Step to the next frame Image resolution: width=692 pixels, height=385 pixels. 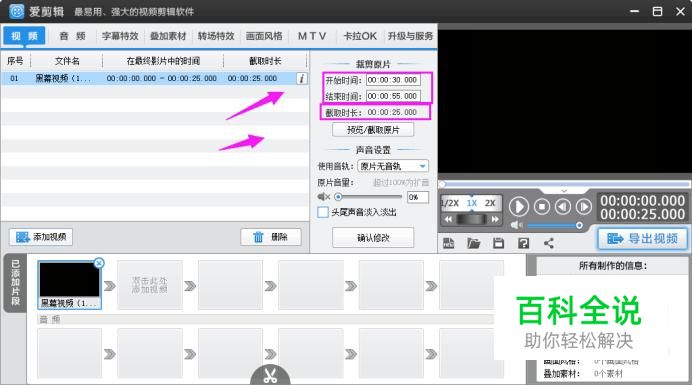coord(583,207)
